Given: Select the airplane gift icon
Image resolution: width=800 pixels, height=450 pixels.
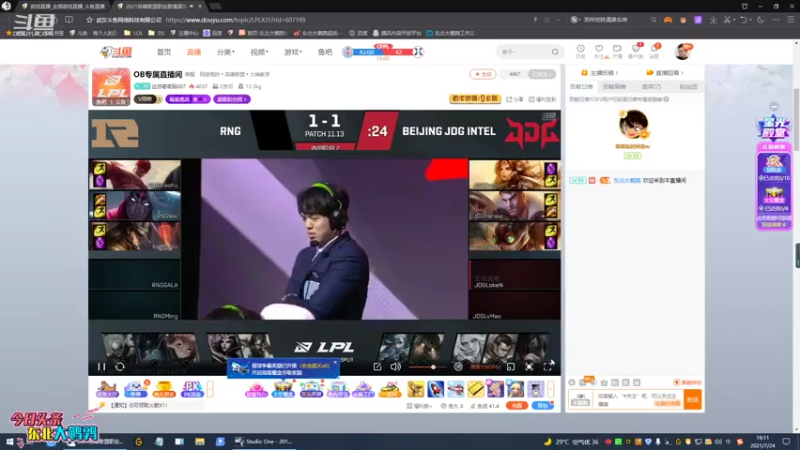Looking at the screenshot, I should [456, 389].
